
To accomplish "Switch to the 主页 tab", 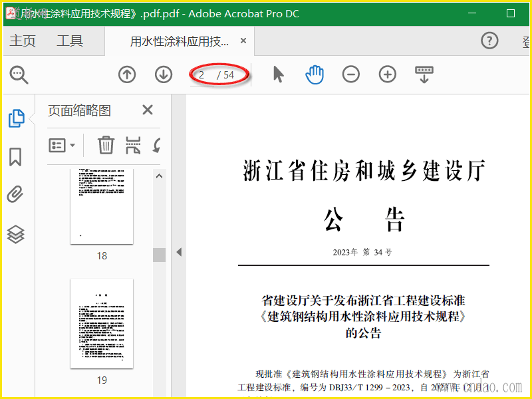I will pyautogui.click(x=23, y=41).
